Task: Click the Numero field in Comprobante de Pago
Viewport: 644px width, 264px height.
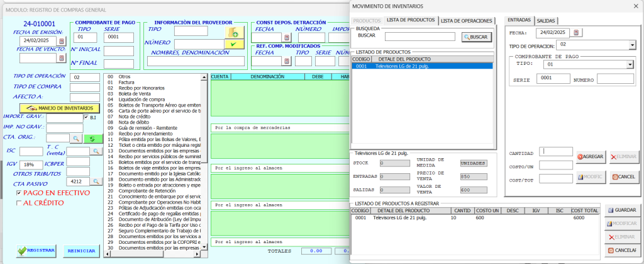Action: click(x=615, y=79)
